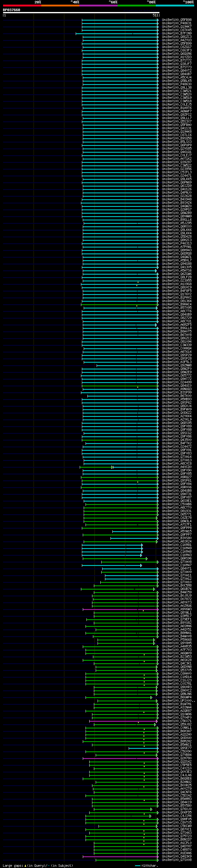Select hit UniRef100_Q7S463
This screenshot has height=868, width=197.
177,833
